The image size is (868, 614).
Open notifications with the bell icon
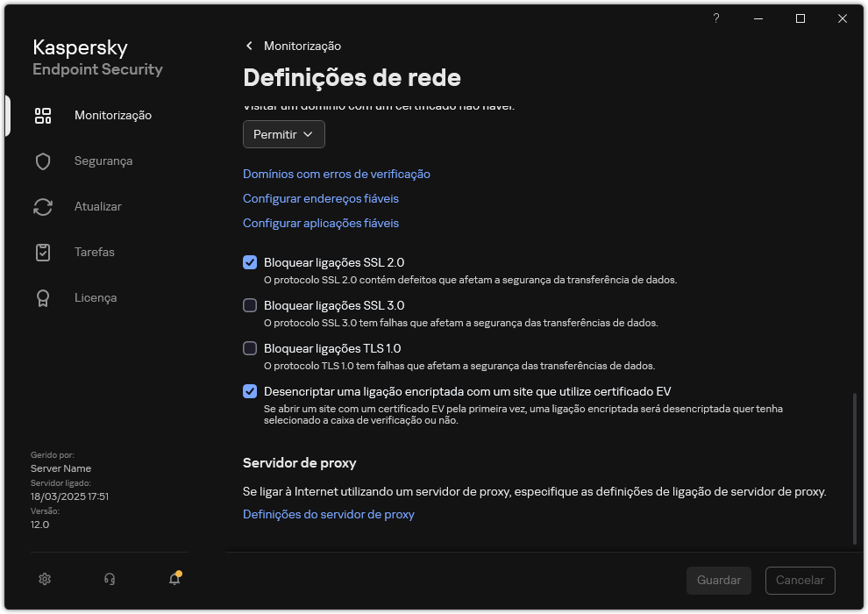pyautogui.click(x=174, y=580)
